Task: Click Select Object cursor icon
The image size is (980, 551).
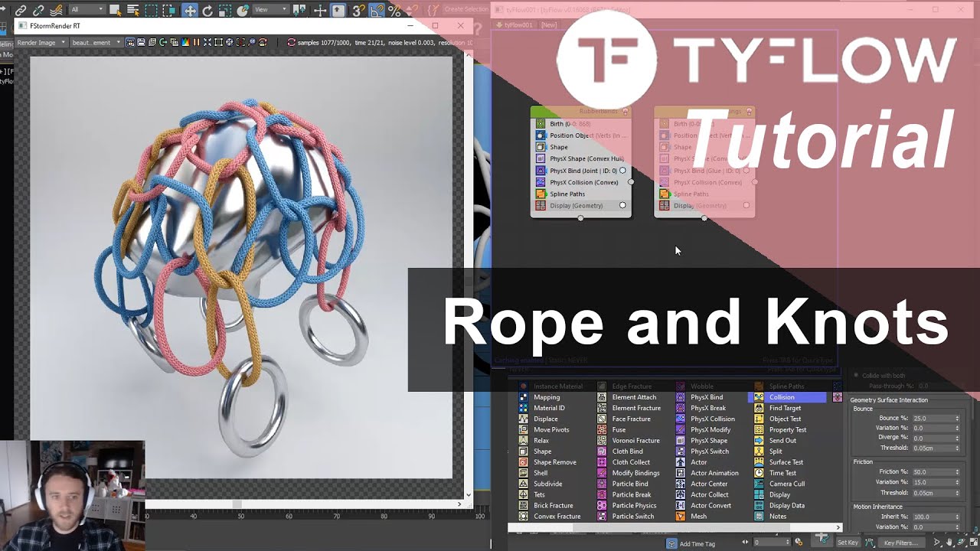Action: coord(115,11)
